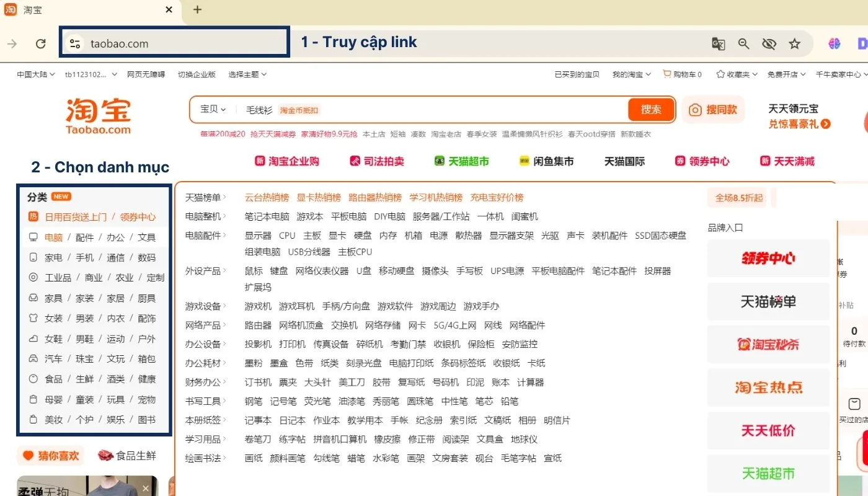Toggle the crossed-eye tracking protection icon

(769, 43)
